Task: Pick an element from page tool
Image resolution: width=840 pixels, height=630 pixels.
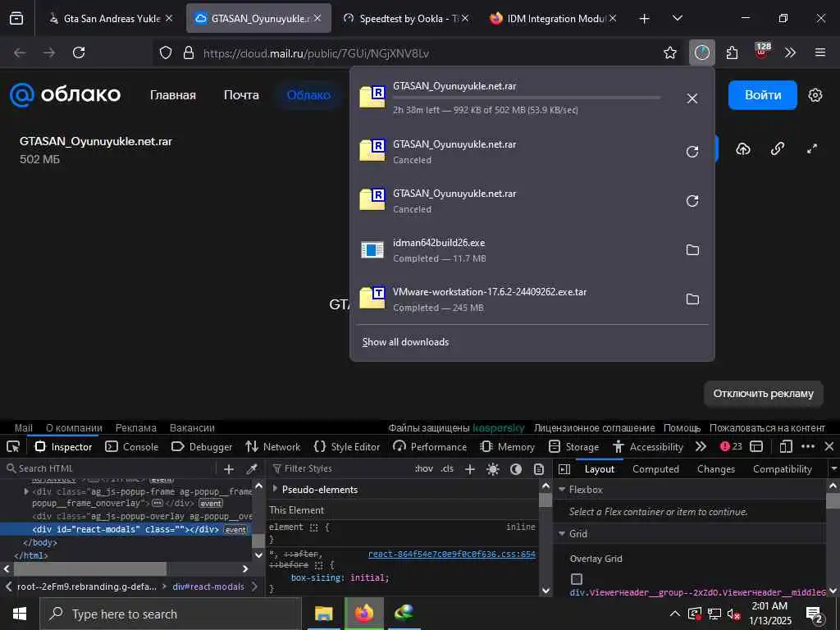Action: pos(13,446)
